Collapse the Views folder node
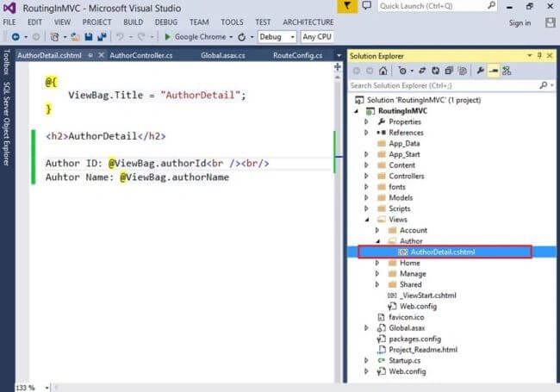Viewport: 560px width, 392px height. [x=367, y=220]
